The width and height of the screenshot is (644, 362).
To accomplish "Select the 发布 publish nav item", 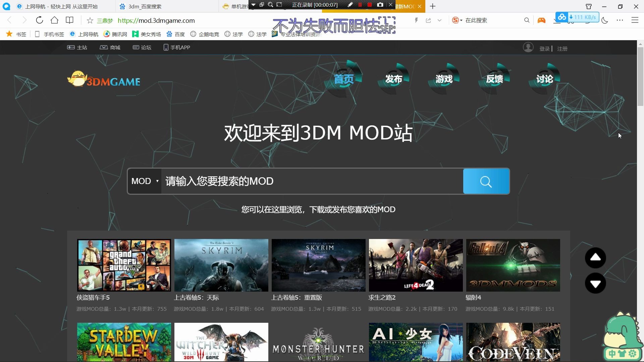I will tap(394, 79).
